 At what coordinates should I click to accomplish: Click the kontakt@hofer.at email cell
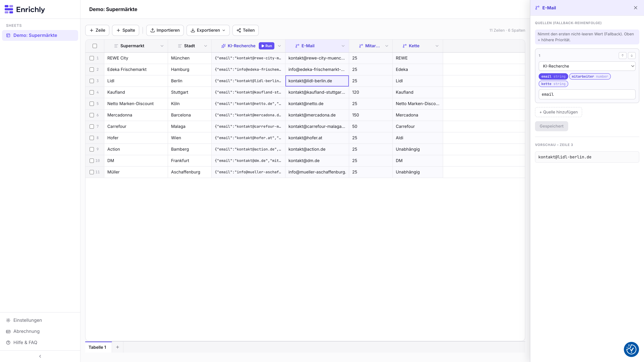tap(317, 138)
